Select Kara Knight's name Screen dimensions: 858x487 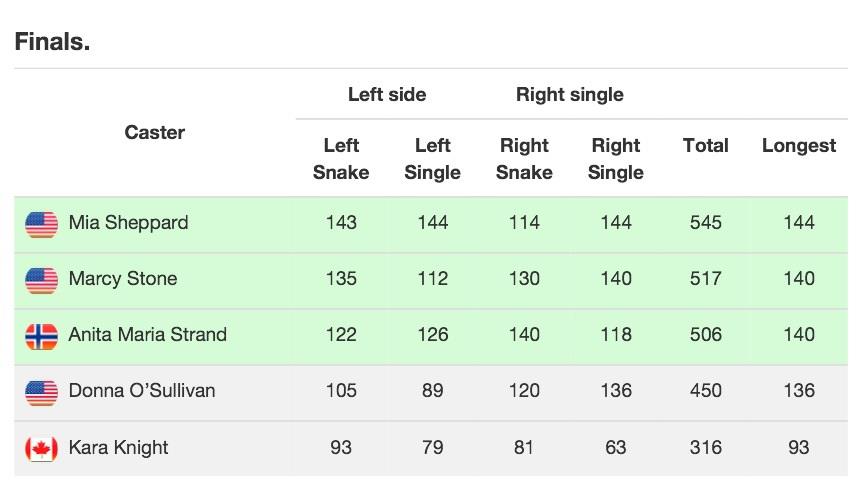click(118, 448)
